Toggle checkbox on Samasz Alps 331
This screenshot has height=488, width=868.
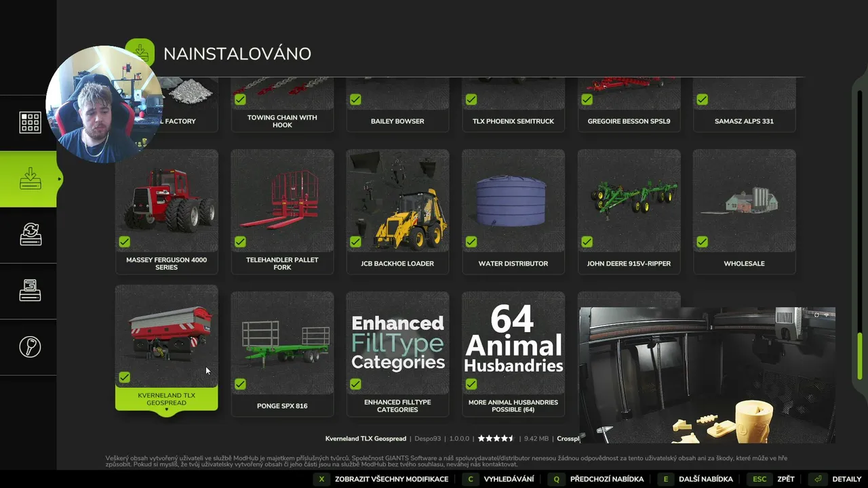[x=702, y=100]
